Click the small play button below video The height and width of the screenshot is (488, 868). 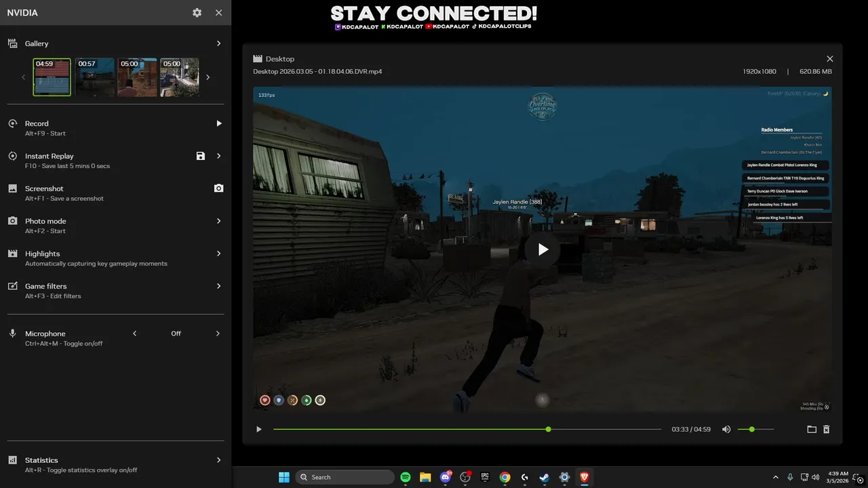point(259,429)
